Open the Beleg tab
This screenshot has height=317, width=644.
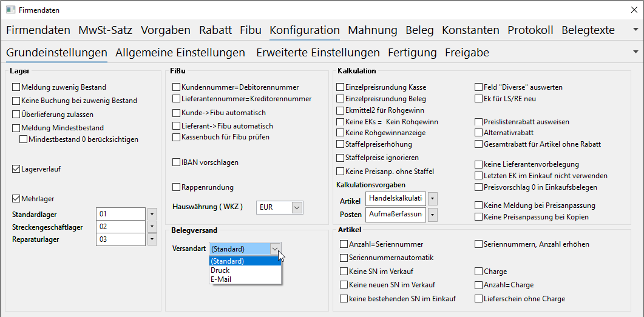[x=420, y=30]
